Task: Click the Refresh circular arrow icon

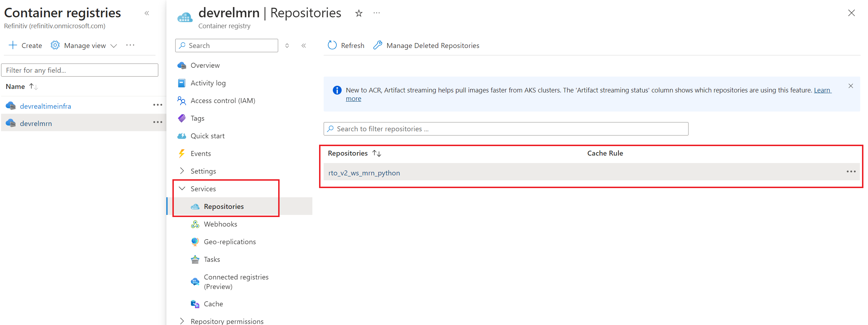Action: tap(332, 45)
